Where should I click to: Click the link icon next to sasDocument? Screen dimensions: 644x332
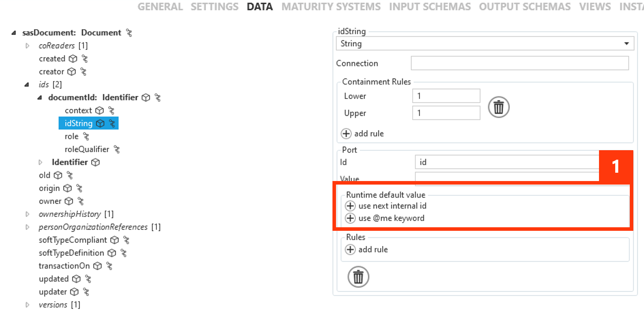129,33
